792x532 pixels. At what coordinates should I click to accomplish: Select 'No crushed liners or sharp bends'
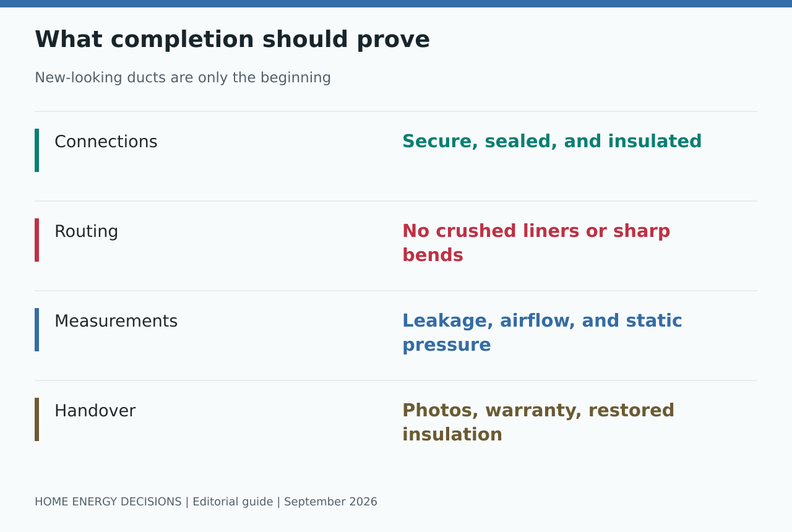(536, 243)
